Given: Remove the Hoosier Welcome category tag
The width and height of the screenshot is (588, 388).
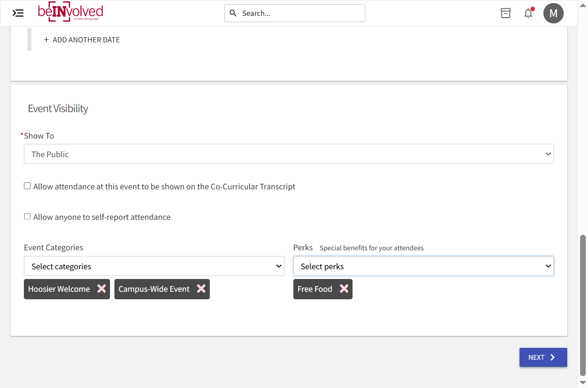Looking at the screenshot, I should click(102, 289).
